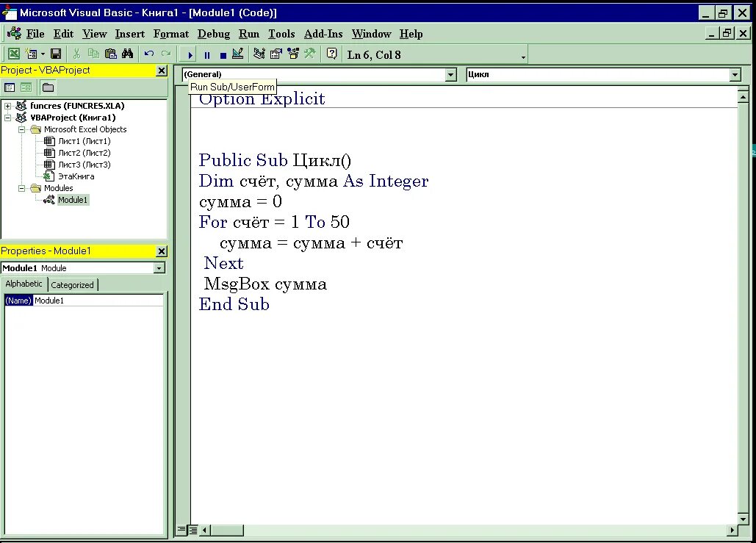Screen dimensions: 756x543
Task: Click View Code icon in Project panel
Action: coord(9,87)
